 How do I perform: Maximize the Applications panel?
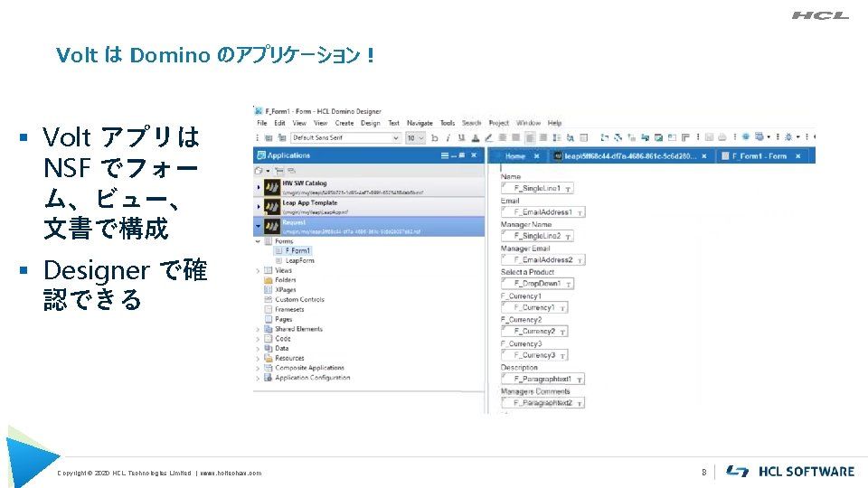[462, 155]
